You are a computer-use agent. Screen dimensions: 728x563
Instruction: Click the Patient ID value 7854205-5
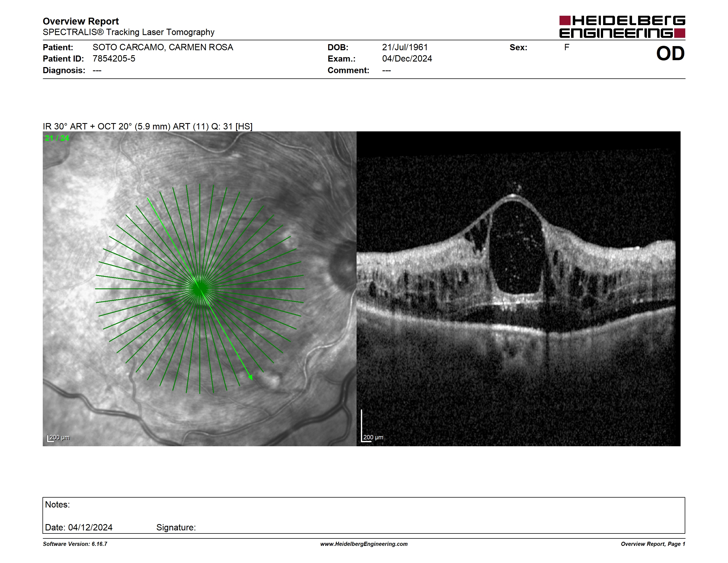114,59
